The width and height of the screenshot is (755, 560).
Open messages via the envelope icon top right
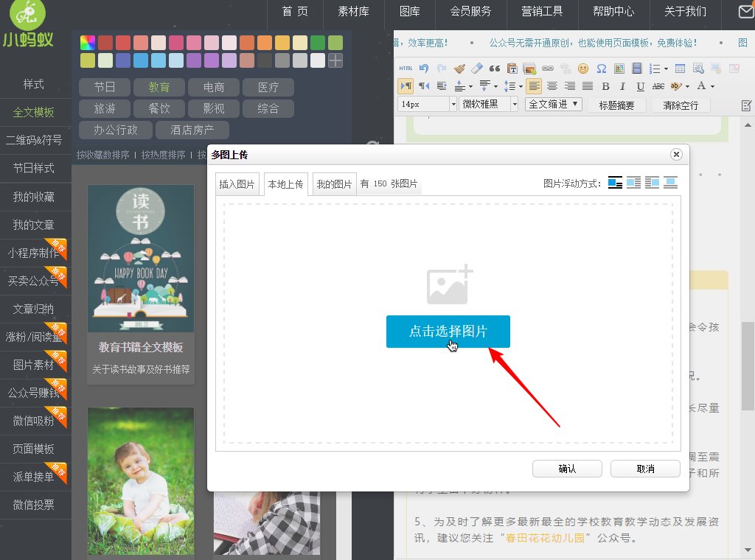[x=747, y=10]
